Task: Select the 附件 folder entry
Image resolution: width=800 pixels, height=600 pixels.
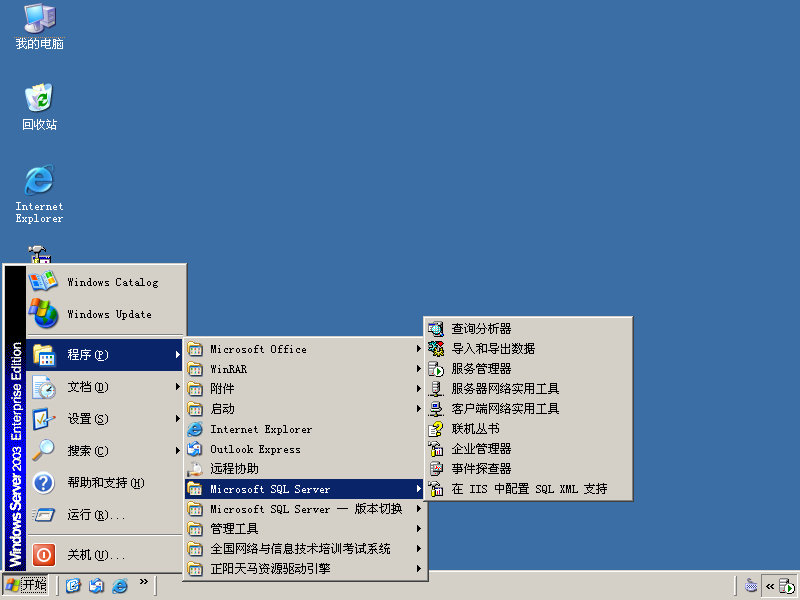Action: pos(305,389)
